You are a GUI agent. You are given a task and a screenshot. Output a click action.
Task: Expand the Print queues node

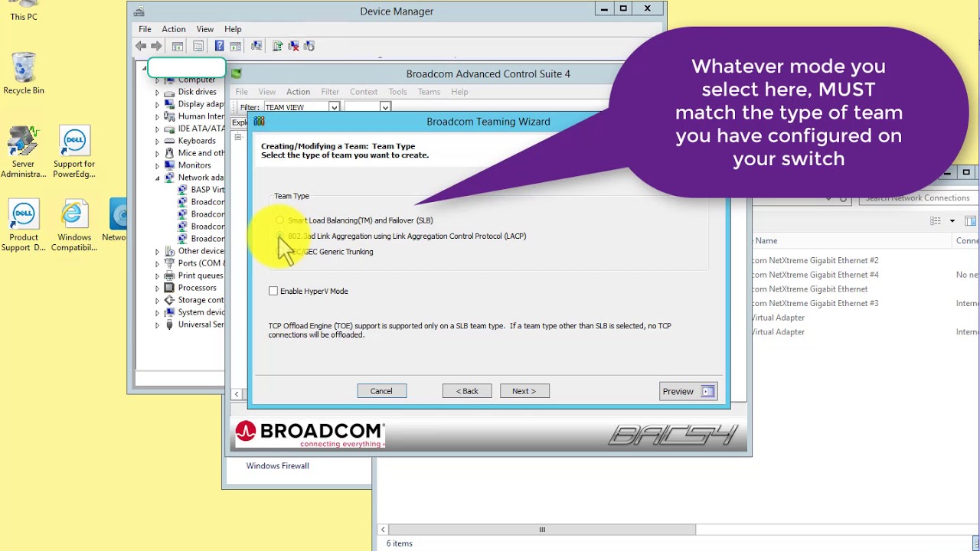(x=157, y=275)
